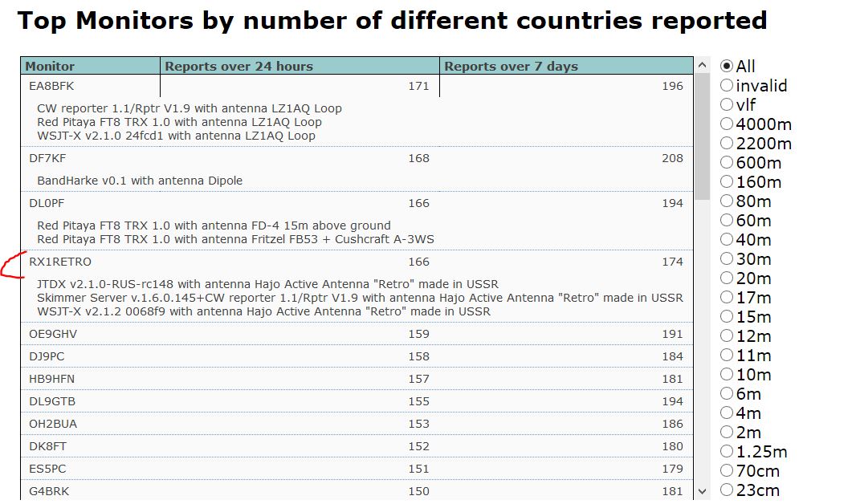856x504 pixels.
Task: Click the "Monitor" column header
Action: tap(50, 67)
